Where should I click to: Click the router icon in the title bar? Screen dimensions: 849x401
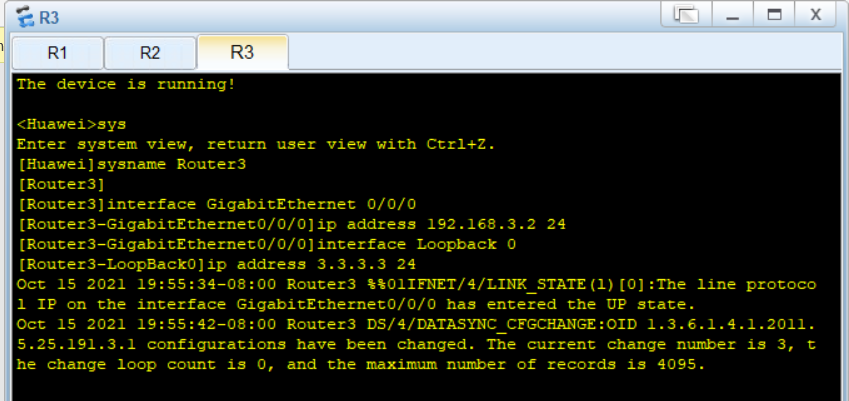click(x=24, y=17)
